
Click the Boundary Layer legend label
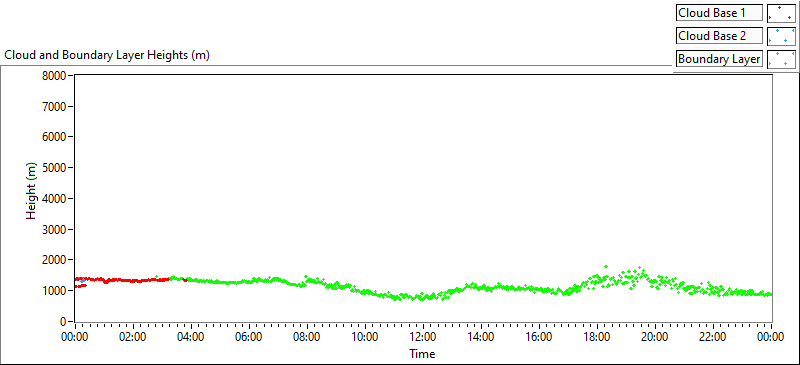719,59
